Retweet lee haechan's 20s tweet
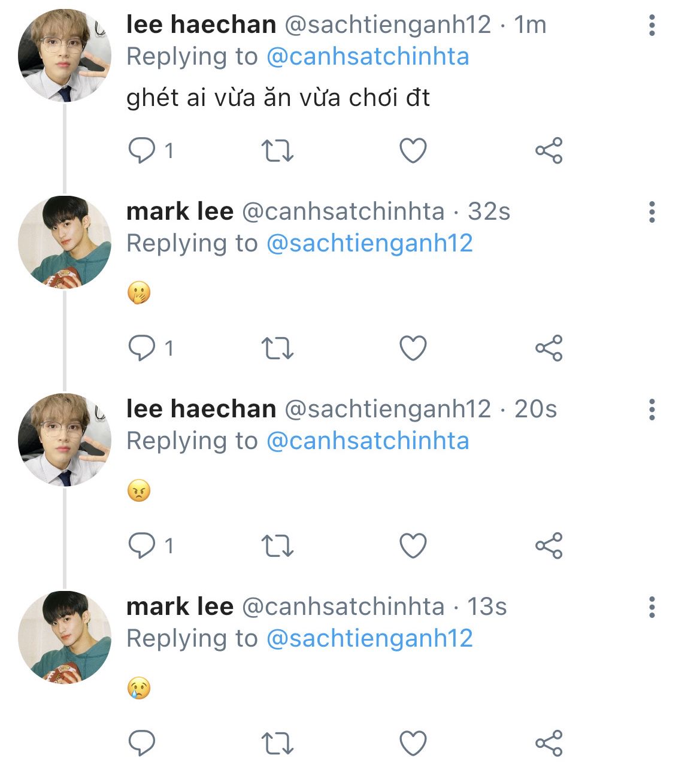The width and height of the screenshot is (700, 770). click(x=278, y=545)
